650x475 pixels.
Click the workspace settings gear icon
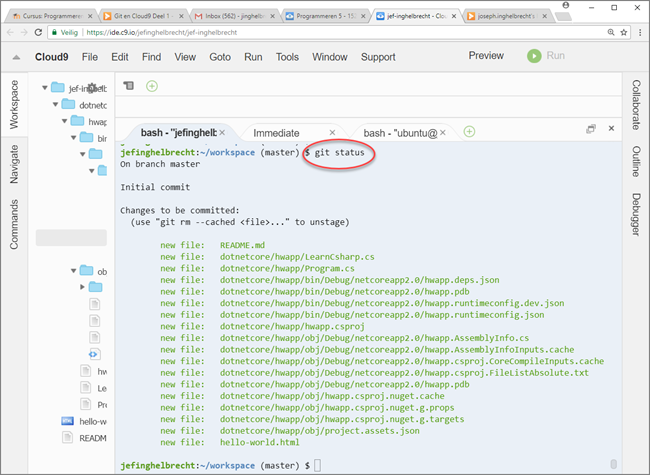tap(92, 88)
